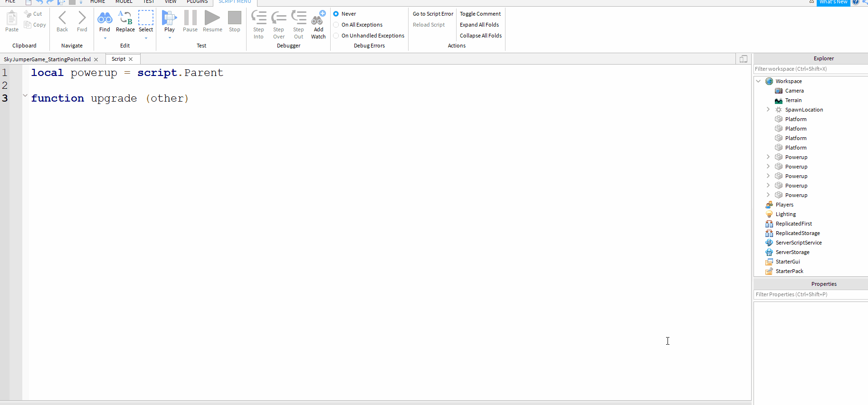
Task: Open Find binoculars tool
Action: pos(105,18)
